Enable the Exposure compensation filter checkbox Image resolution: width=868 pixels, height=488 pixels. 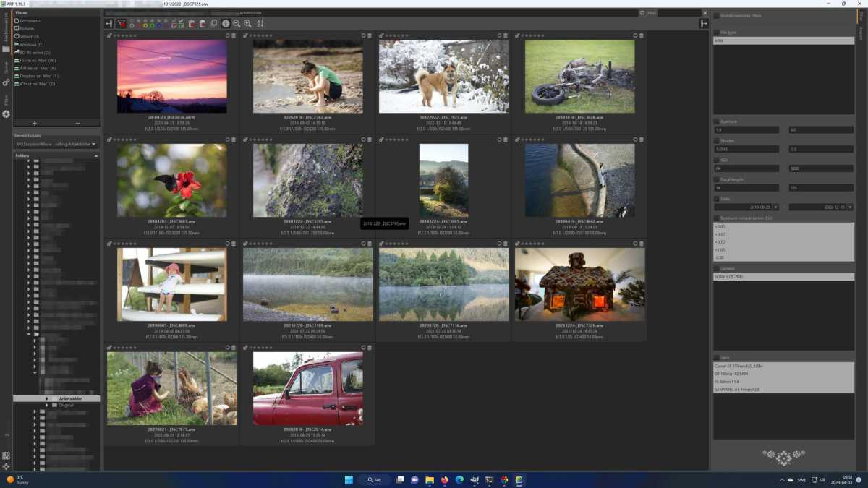(717, 218)
